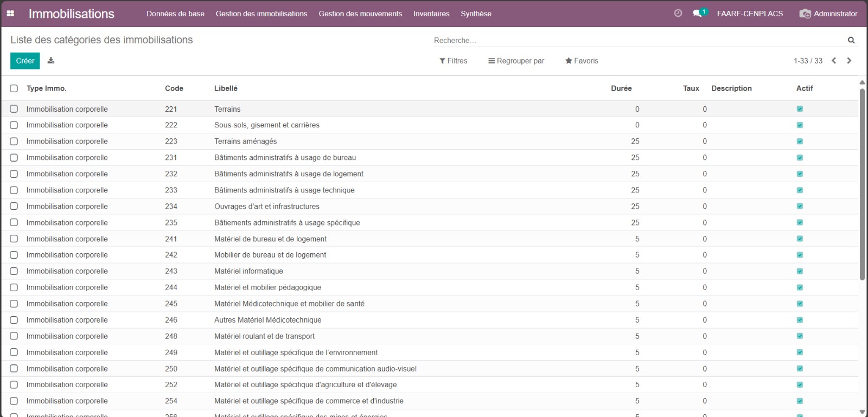Click the Administrator user avatar icon
The height and width of the screenshot is (417, 868).
point(805,14)
